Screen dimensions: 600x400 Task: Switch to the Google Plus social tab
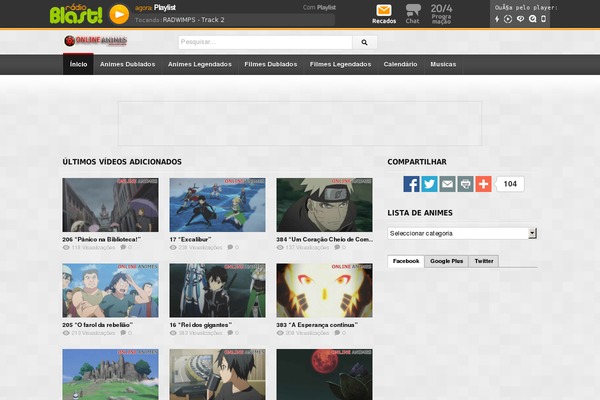click(446, 261)
